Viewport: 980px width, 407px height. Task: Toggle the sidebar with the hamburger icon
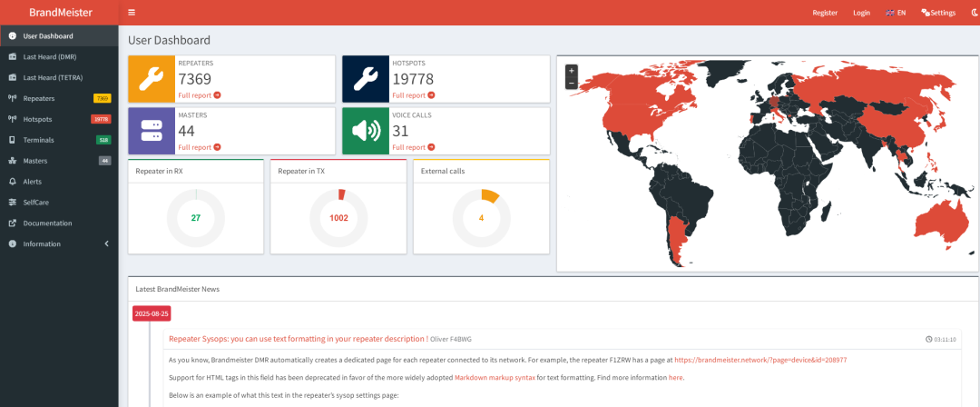pos(132,13)
